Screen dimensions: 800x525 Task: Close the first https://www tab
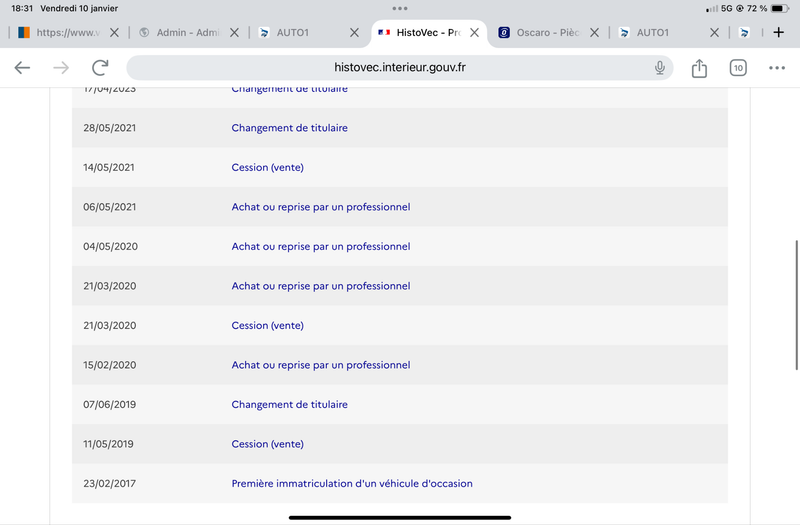[114, 33]
